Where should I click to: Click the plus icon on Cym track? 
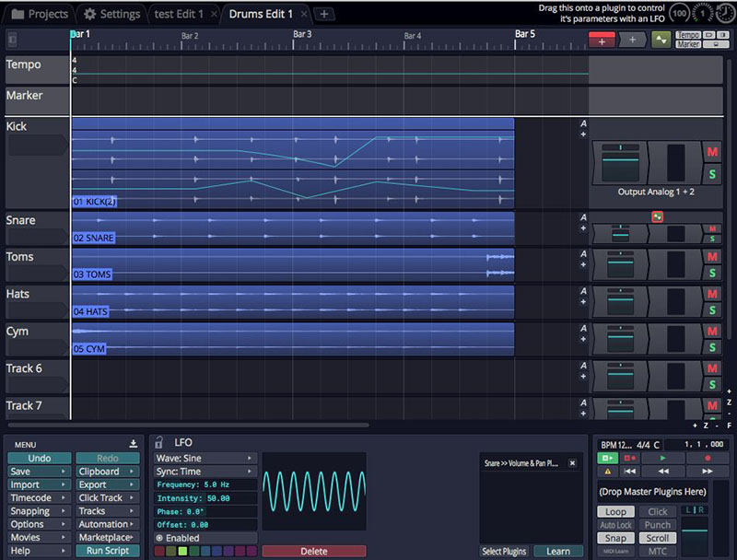point(583,339)
